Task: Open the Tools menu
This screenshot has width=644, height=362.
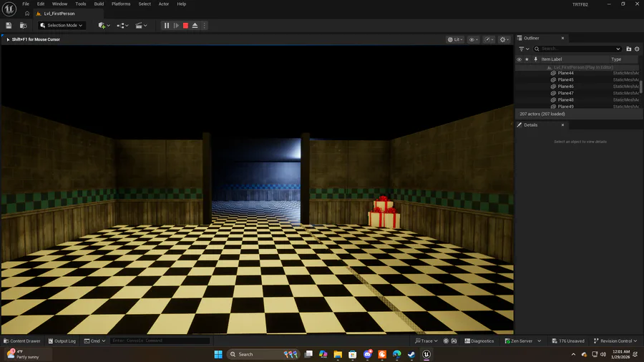Action: click(x=81, y=4)
